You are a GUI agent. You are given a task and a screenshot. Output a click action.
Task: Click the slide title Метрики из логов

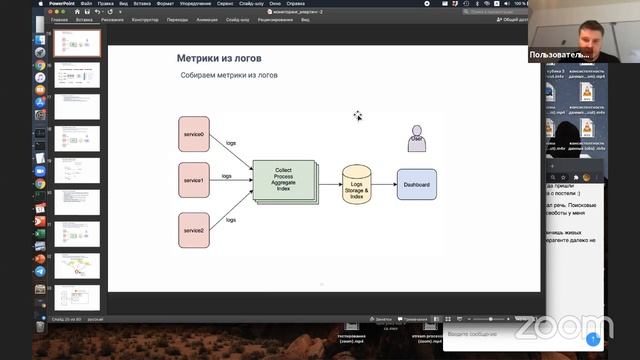pyautogui.click(x=219, y=58)
